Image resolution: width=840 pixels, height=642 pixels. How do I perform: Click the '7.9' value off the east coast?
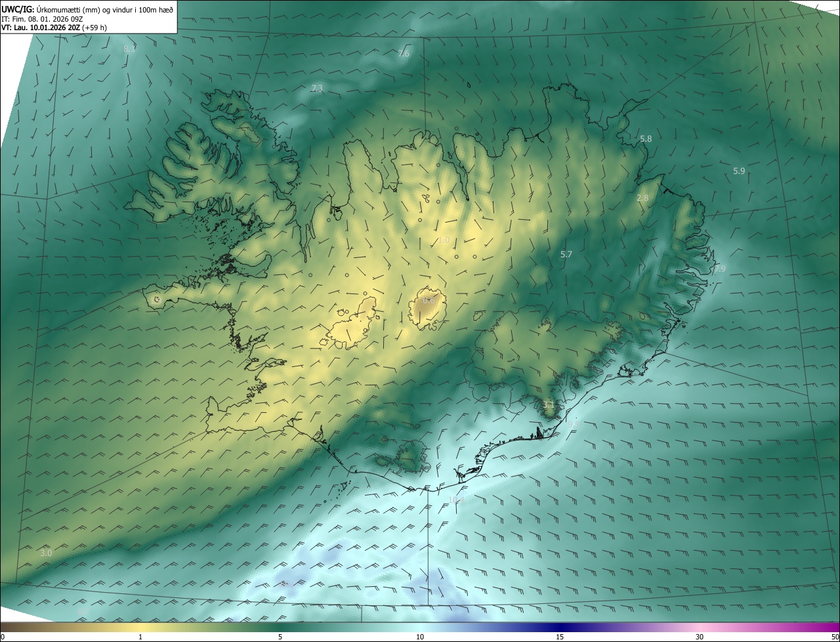[x=720, y=269]
